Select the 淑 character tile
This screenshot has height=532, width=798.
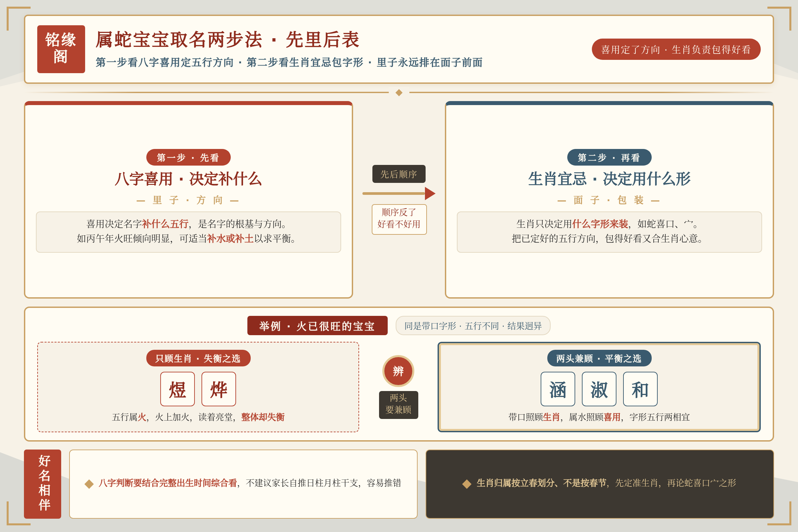pos(599,389)
